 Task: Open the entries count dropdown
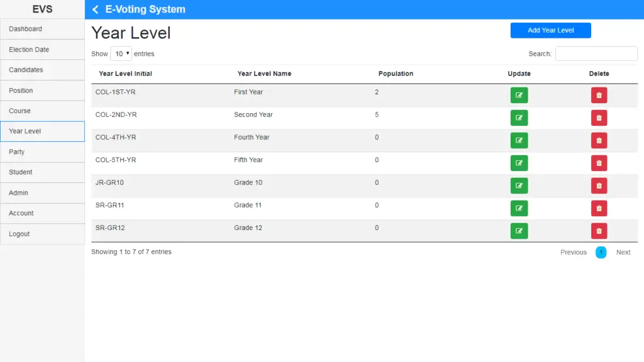121,53
